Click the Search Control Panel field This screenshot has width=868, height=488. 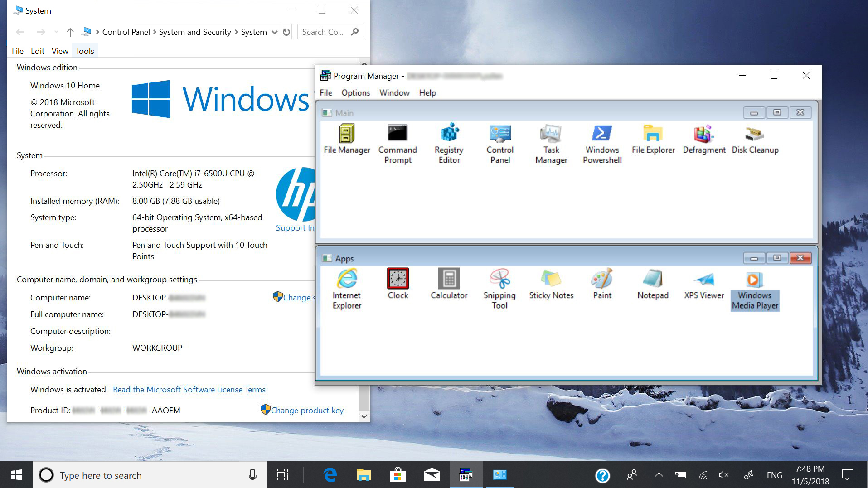330,32
